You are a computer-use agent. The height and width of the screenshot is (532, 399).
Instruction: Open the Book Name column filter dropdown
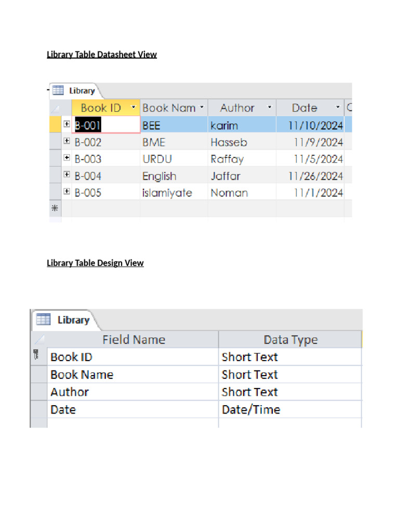tap(202, 108)
